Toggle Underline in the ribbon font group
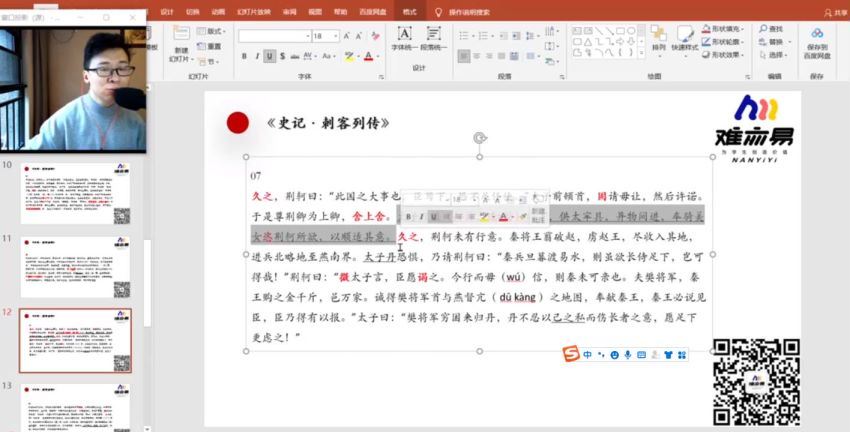850x432 pixels. click(269, 56)
